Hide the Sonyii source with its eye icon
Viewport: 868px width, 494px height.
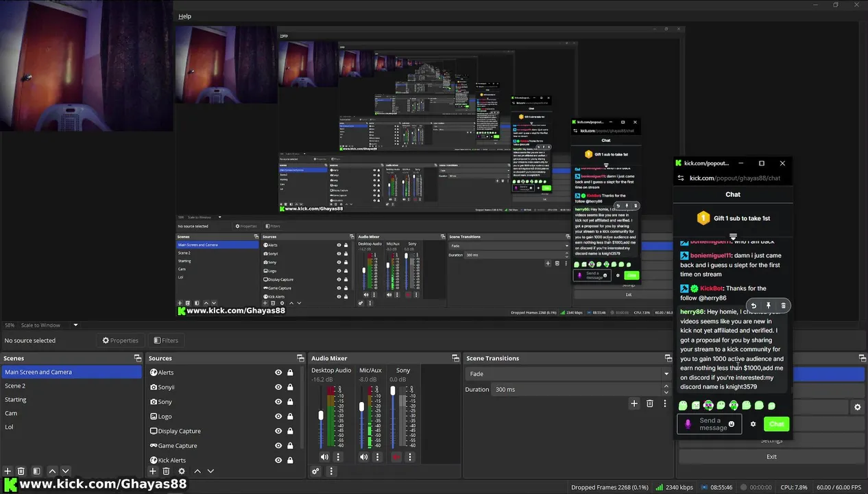[x=278, y=387]
